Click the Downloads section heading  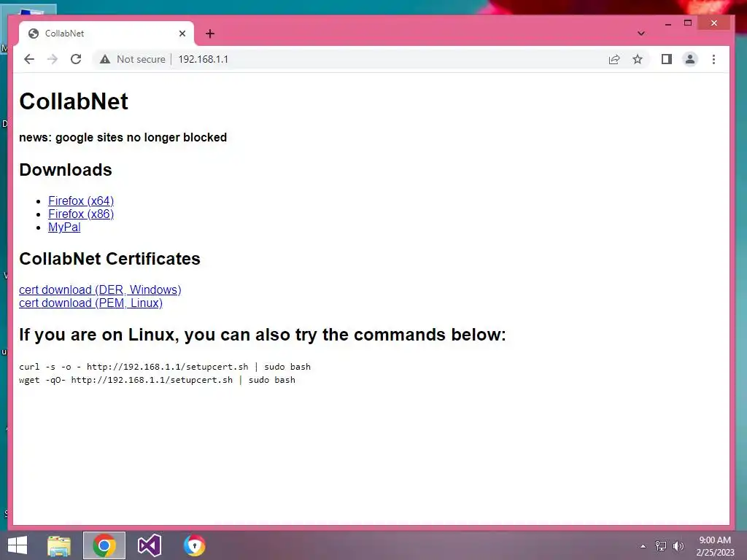point(66,170)
